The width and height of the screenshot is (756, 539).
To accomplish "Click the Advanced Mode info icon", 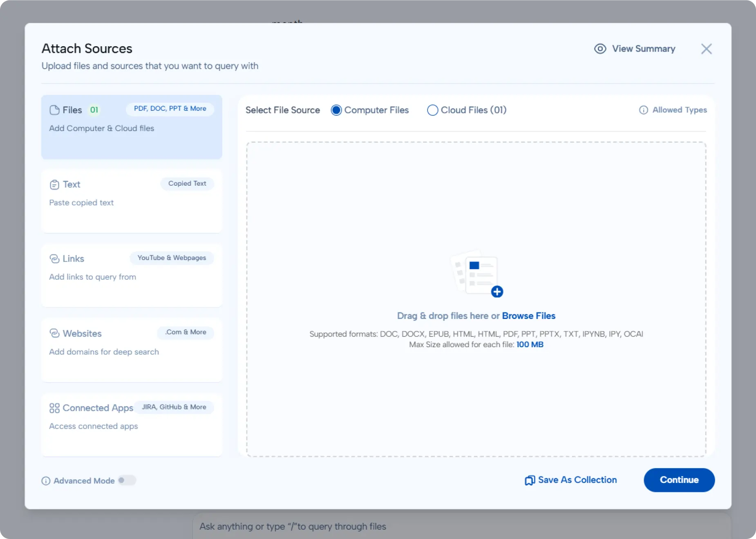I will click(46, 481).
